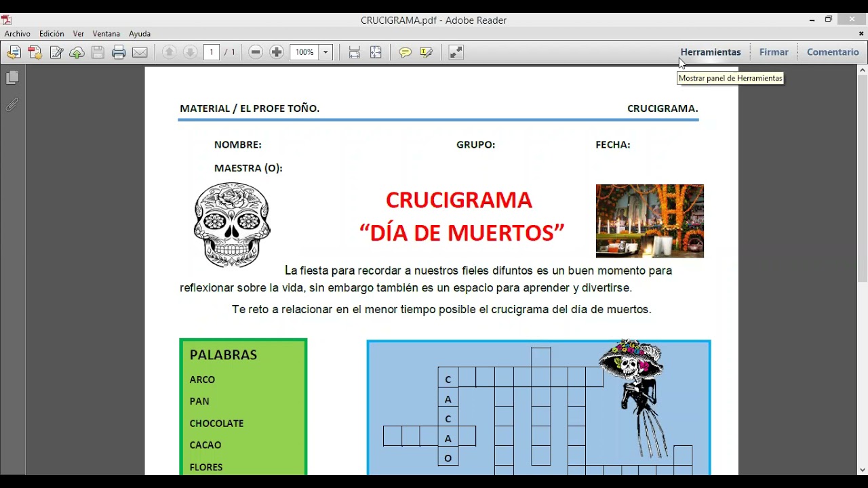Viewport: 868px width, 488px height.
Task: Click the 'CRUCIGRAMA' red heading
Action: pyautogui.click(x=459, y=200)
